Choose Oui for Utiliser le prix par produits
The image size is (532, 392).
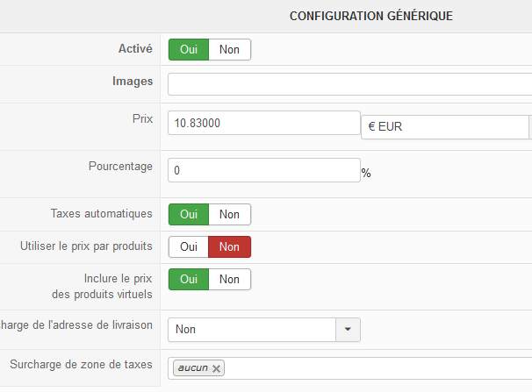pos(188,247)
